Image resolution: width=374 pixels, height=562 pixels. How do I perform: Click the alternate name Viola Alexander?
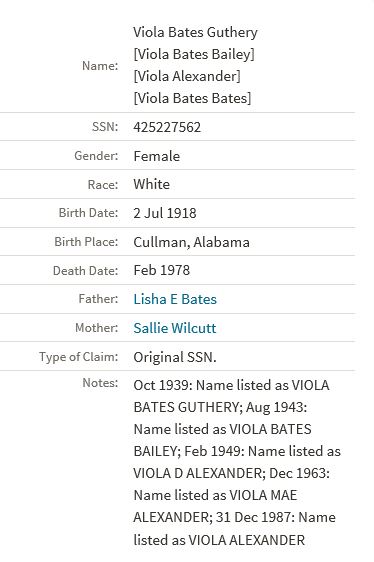tap(187, 76)
